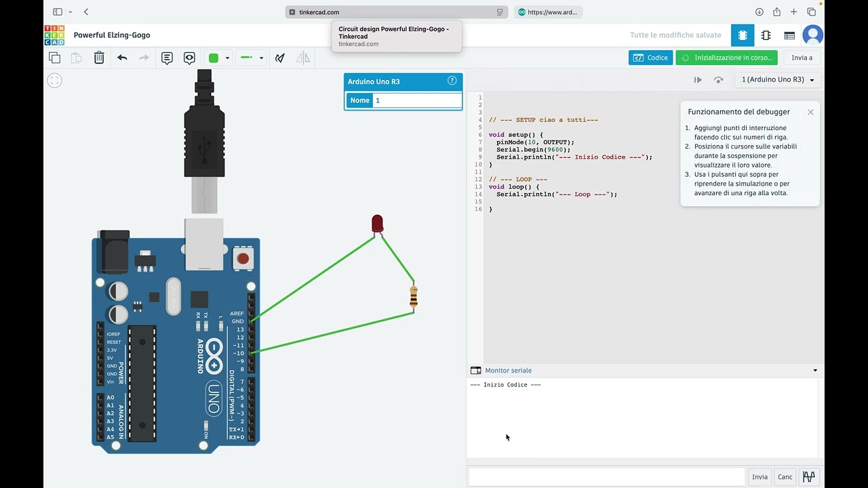
Task: Click the copy icon in toolbar
Action: click(x=55, y=58)
